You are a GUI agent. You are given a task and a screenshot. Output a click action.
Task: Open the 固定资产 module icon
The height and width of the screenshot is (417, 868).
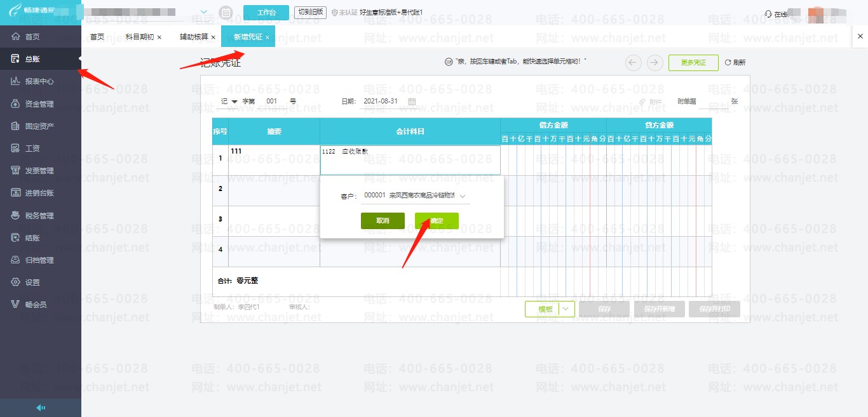[x=16, y=126]
